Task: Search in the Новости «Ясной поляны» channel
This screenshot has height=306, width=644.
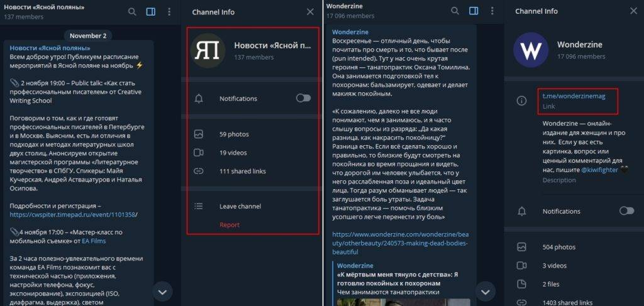Action: point(132,11)
